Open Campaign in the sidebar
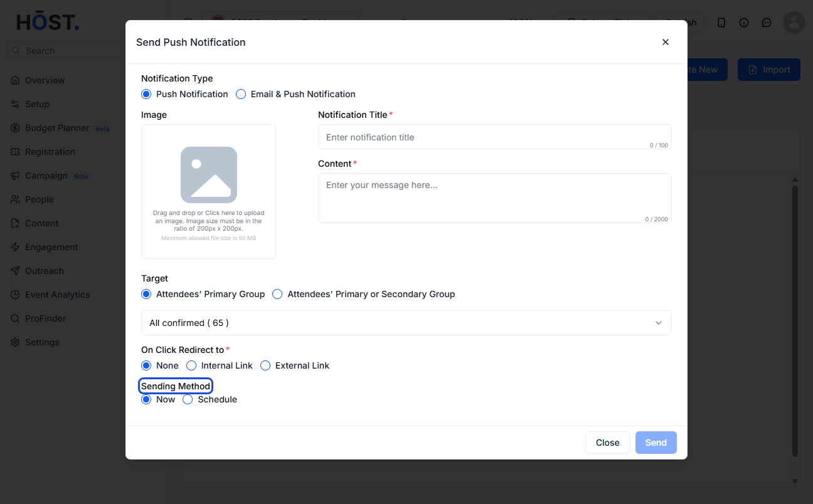The image size is (813, 504). pos(46,176)
